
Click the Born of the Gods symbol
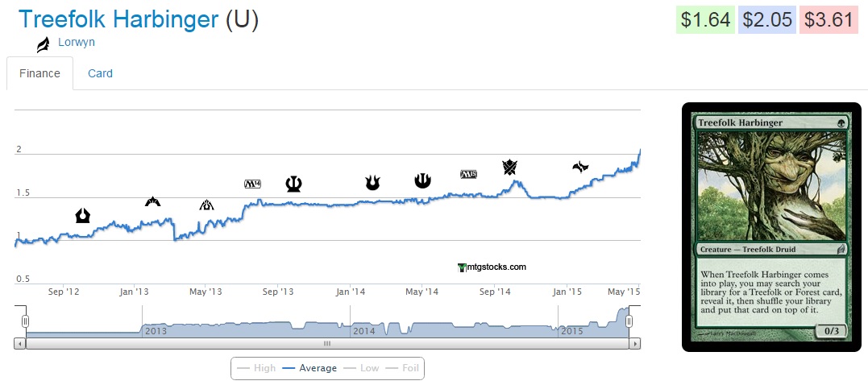372,183
